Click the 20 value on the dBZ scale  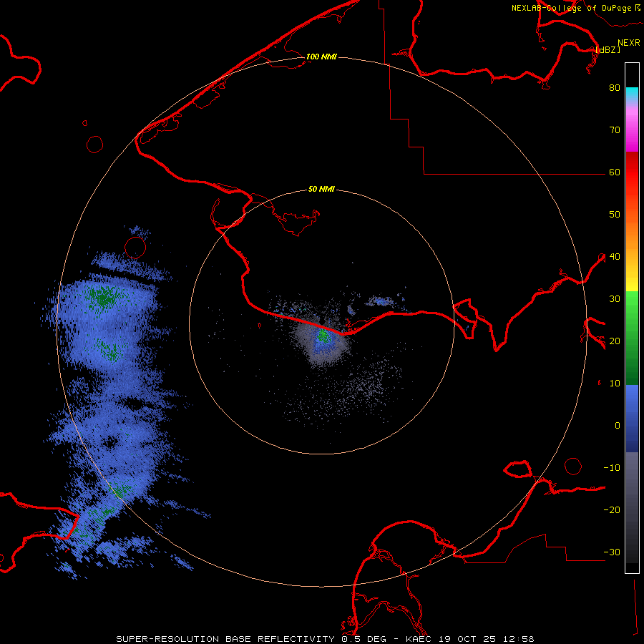(x=615, y=341)
